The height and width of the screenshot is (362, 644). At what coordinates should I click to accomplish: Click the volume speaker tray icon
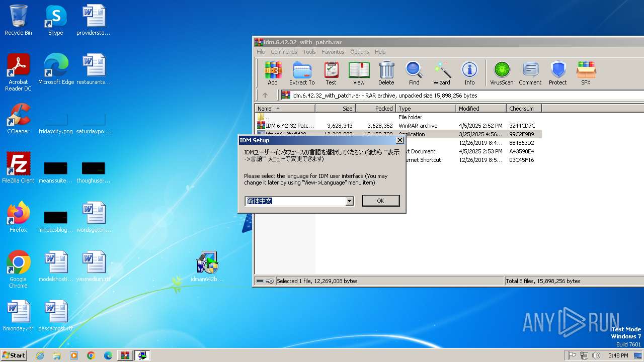pos(596,355)
